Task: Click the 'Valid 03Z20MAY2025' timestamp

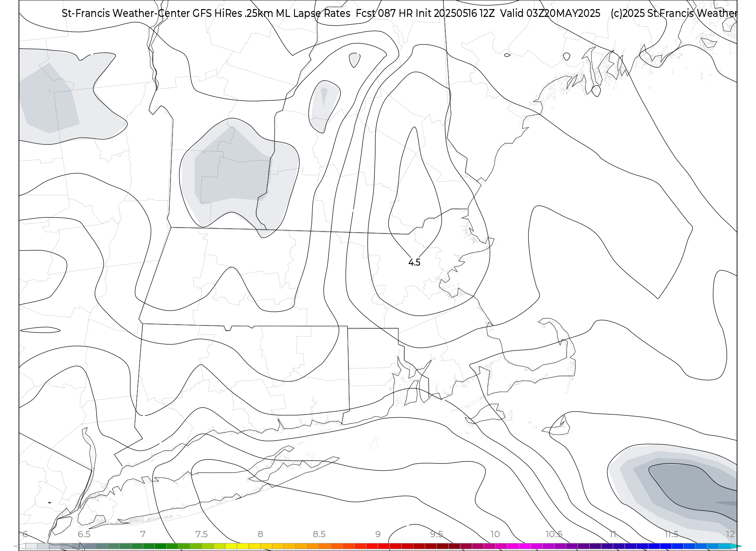Action: point(550,13)
